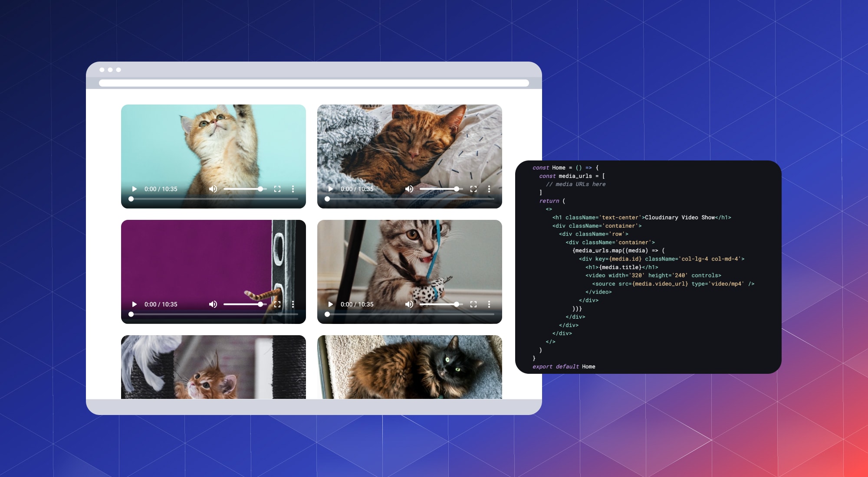The image size is (868, 477).
Task: Mute the kitten chewing string video
Action: (409, 304)
